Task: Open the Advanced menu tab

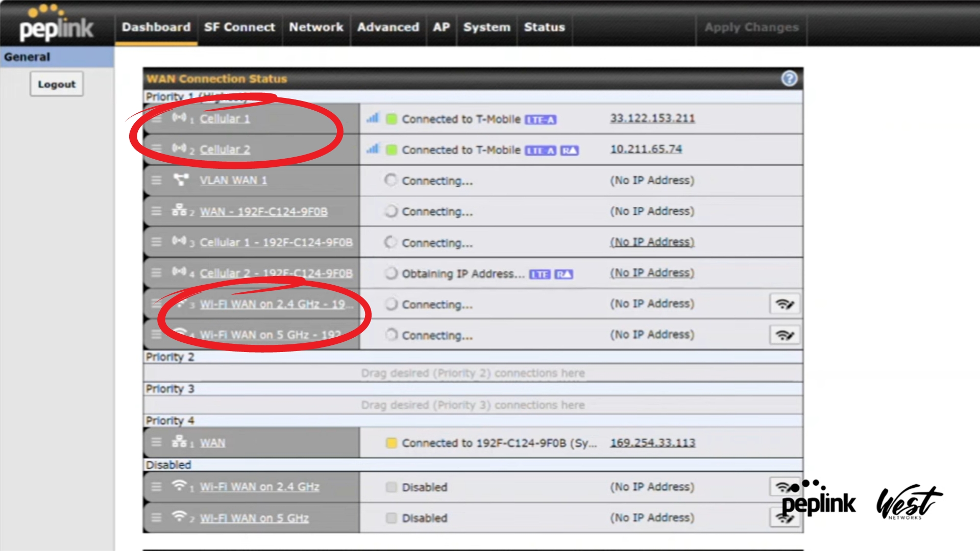Action: pyautogui.click(x=388, y=27)
